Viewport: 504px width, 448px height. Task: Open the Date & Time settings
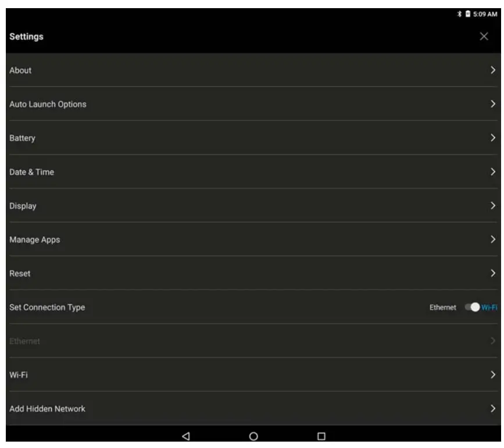tap(253, 172)
